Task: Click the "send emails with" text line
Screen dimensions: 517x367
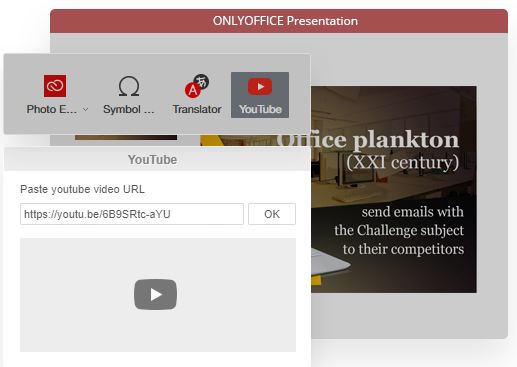Action: point(412,212)
